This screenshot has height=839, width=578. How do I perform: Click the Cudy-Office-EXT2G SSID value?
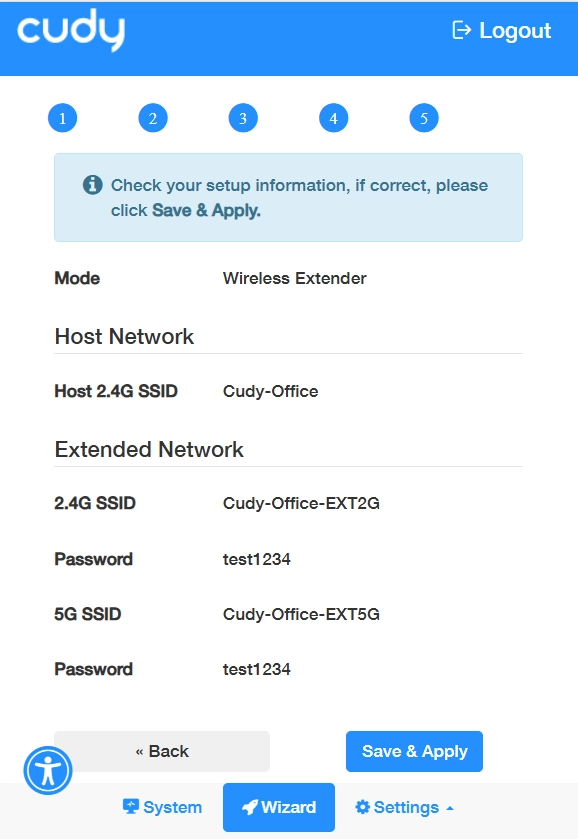301,503
